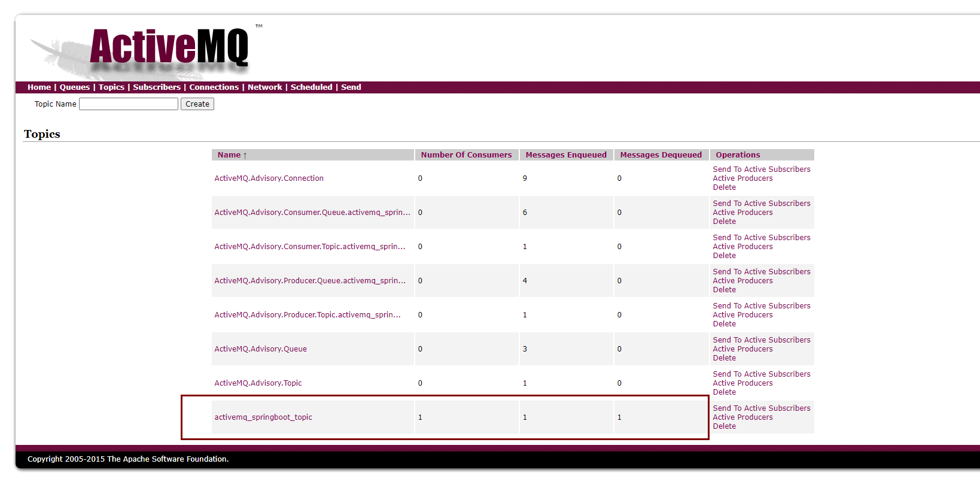Delete the ActiveMQ.Advisory.Queue topic
Screen dimensions: 980x503
724,358
